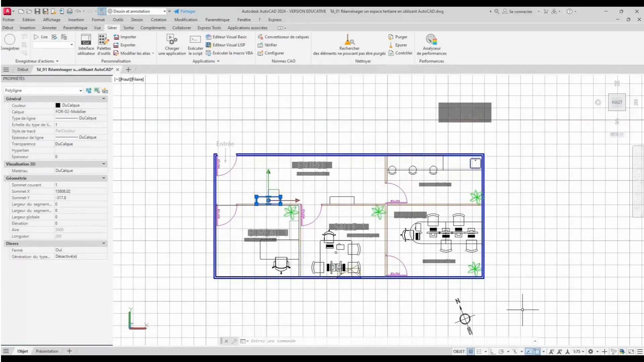Click the Purger tool
The height and width of the screenshot is (362, 644).
click(398, 37)
